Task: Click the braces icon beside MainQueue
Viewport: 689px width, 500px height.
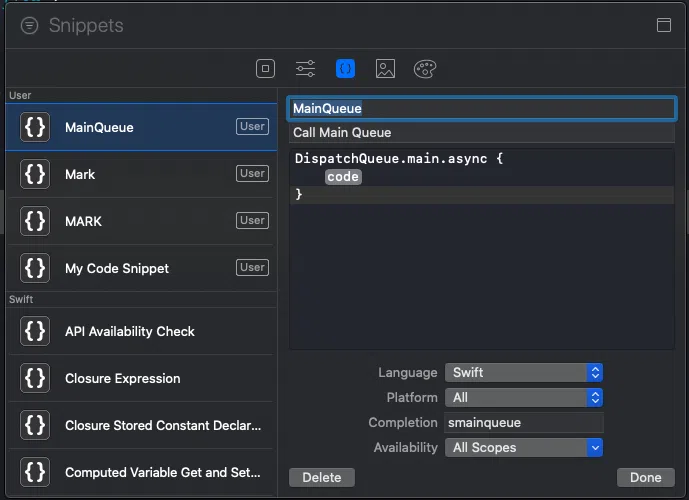Action: 35,127
